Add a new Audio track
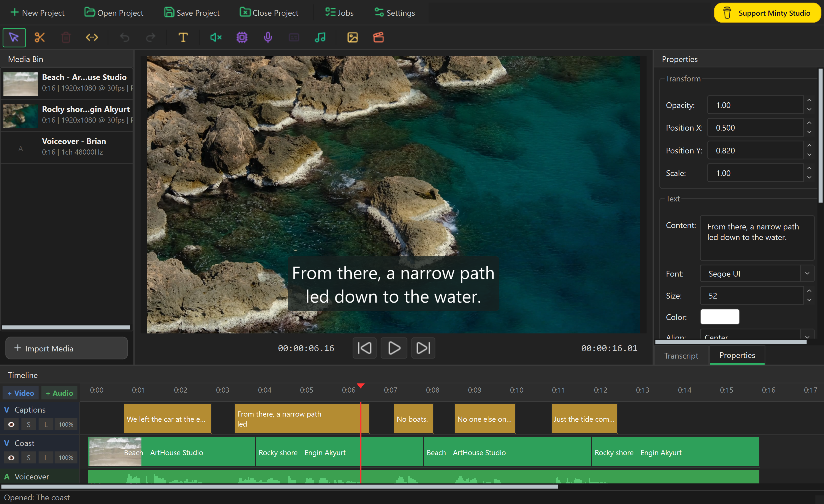Screen dimensions: 824x504 [x=59, y=393]
